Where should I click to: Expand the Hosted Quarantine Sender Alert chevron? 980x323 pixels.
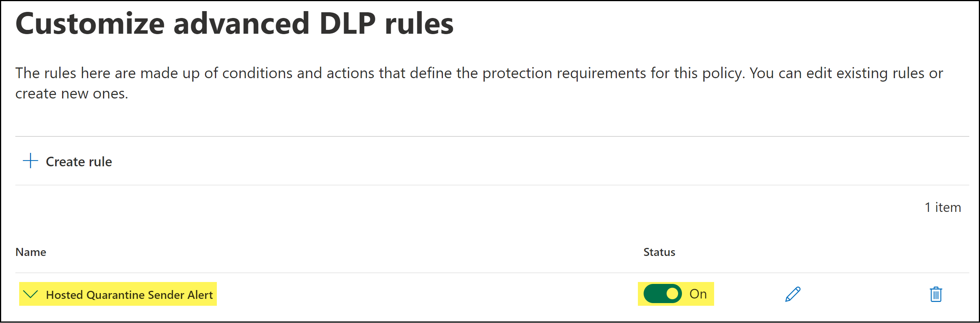(x=30, y=294)
